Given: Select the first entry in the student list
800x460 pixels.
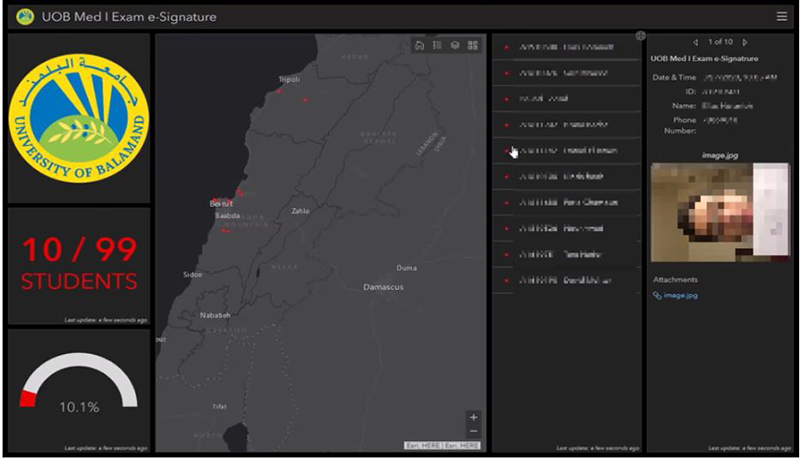Looking at the screenshot, I should (x=565, y=47).
